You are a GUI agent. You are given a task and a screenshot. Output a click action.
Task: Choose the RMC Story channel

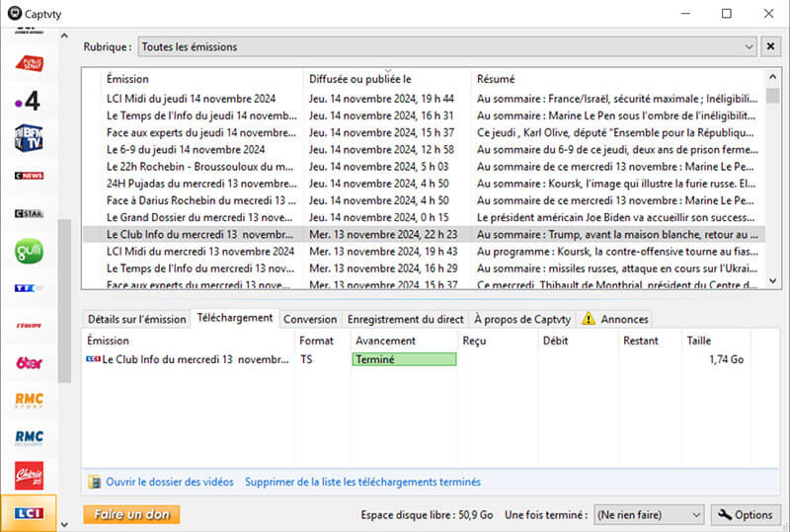(x=29, y=400)
